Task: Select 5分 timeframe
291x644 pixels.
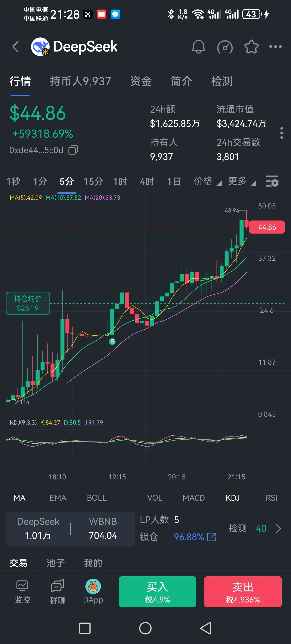Action: coord(67,182)
